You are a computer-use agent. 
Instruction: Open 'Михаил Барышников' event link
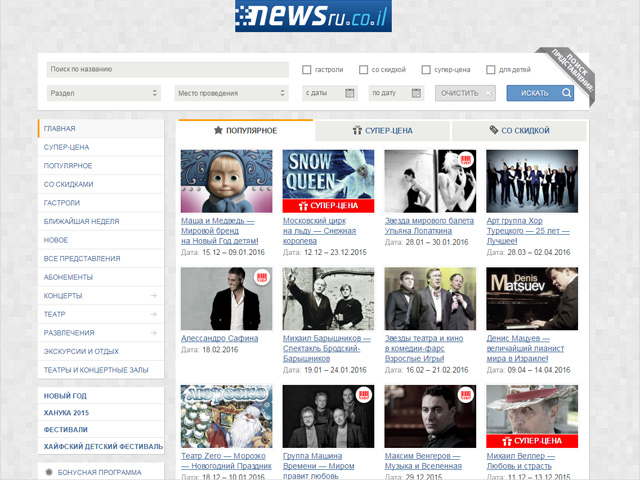327,348
